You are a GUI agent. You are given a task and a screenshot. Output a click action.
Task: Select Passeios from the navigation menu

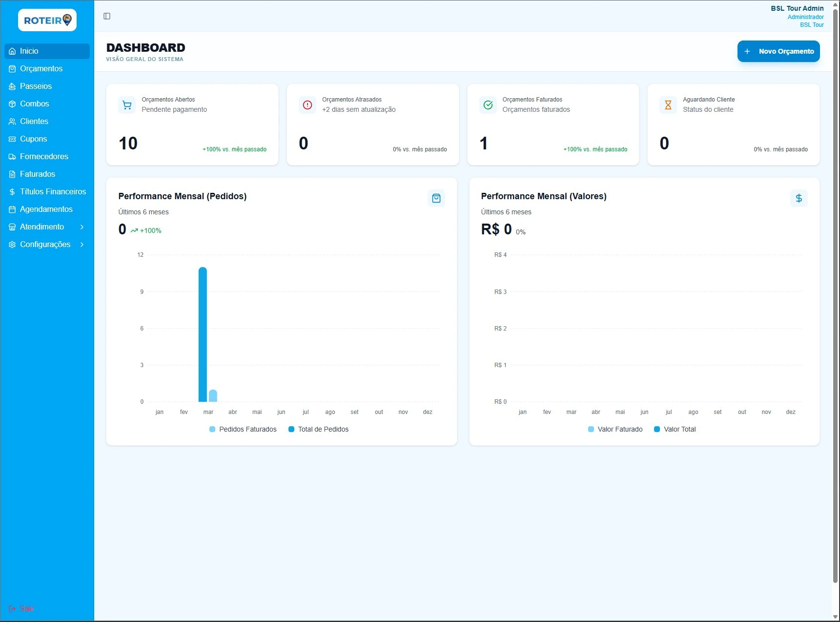(x=36, y=86)
